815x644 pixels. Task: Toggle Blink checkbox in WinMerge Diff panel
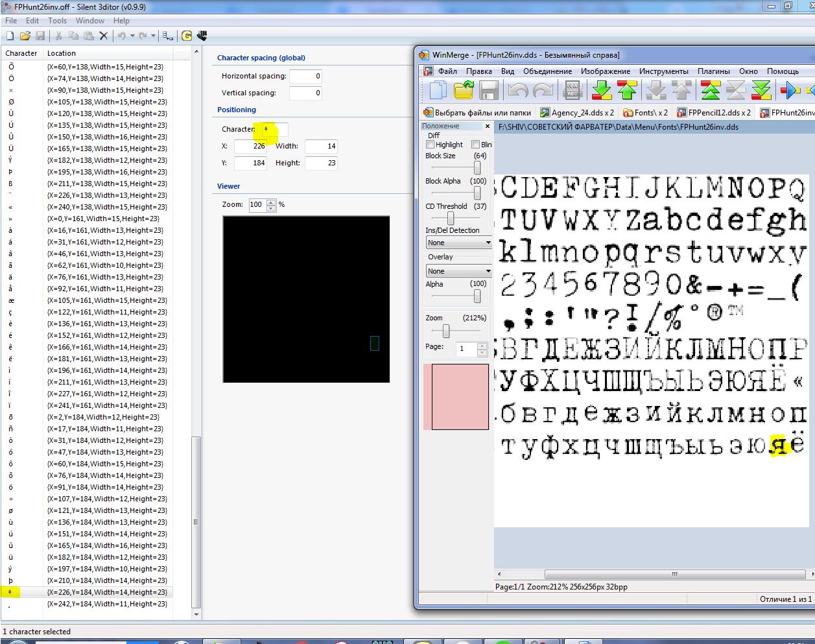(475, 145)
